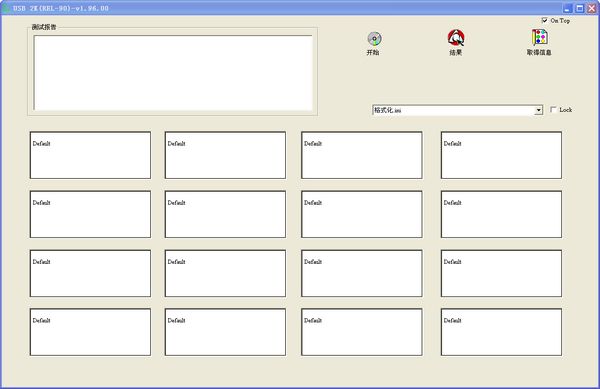Click the bottom-left Default port slot
This screenshot has height=389, width=600.
tap(90, 332)
